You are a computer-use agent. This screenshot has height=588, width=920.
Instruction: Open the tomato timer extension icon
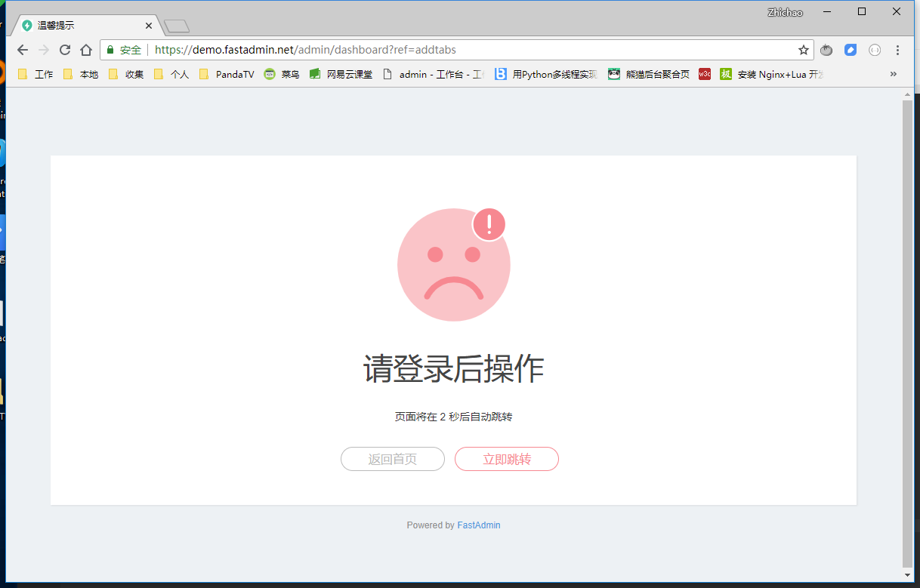(826, 50)
